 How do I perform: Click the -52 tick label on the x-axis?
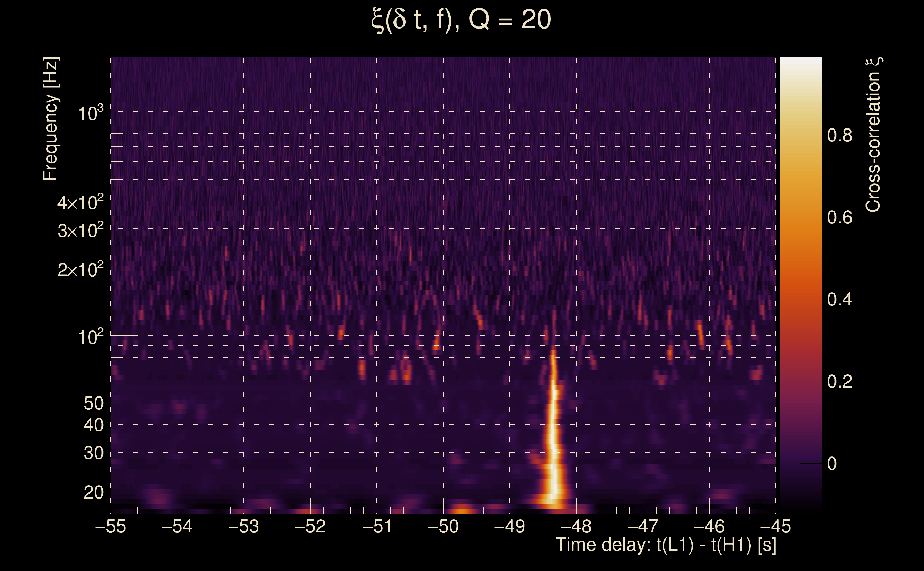[310, 526]
